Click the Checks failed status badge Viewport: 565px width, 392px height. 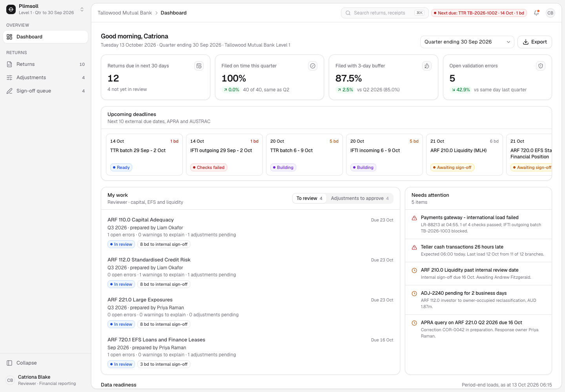pos(209,167)
